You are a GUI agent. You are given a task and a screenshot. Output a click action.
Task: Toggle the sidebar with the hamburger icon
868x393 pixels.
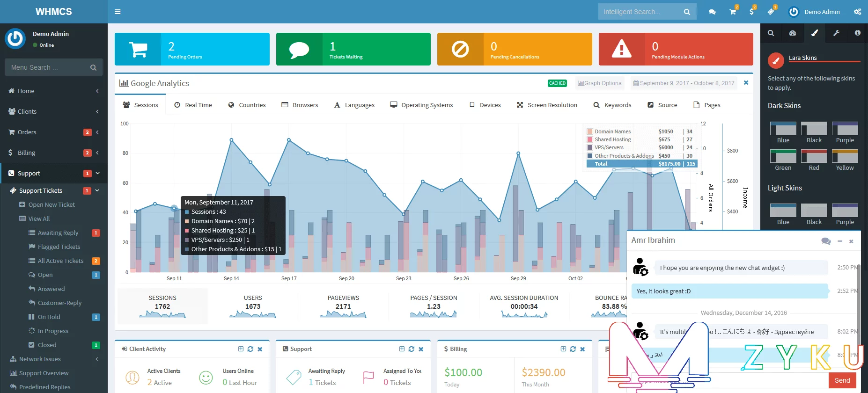[x=118, y=12]
